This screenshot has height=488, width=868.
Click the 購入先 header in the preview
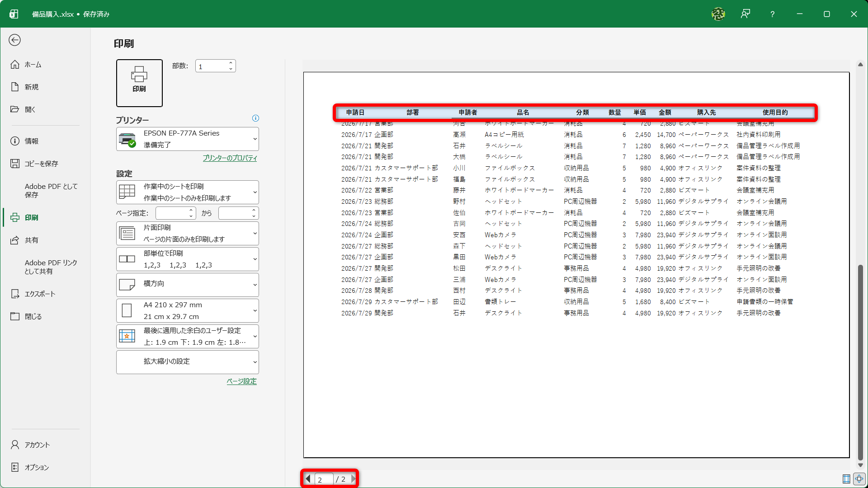tap(706, 113)
